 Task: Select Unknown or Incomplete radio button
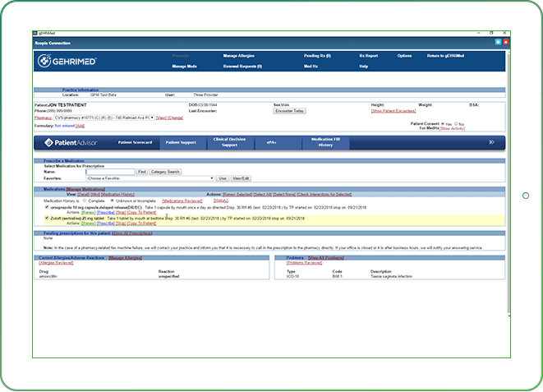[113, 201]
